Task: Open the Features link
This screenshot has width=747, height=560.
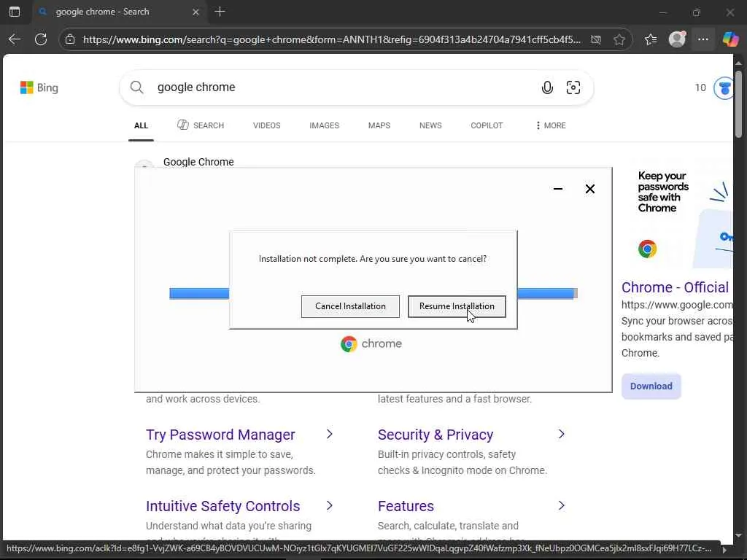Action: 406,506
